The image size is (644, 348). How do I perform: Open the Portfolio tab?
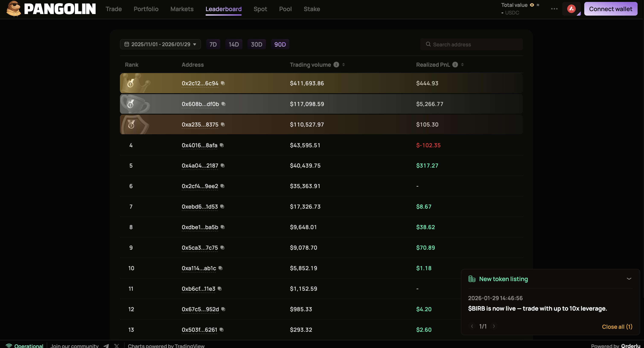pos(146,9)
